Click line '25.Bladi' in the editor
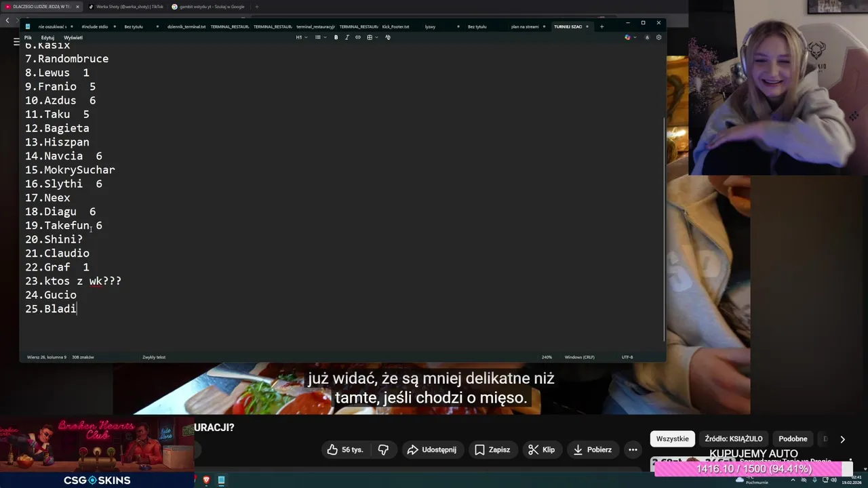This screenshot has height=488, width=868. point(51,309)
